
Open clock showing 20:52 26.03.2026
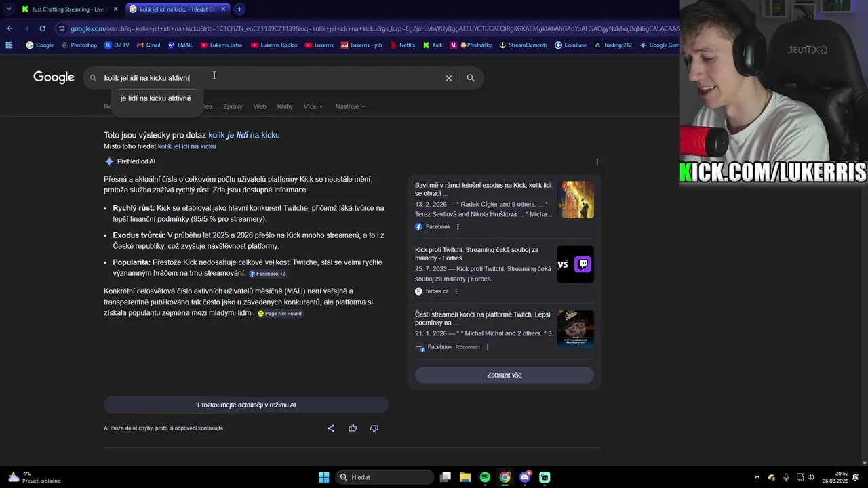(x=835, y=477)
